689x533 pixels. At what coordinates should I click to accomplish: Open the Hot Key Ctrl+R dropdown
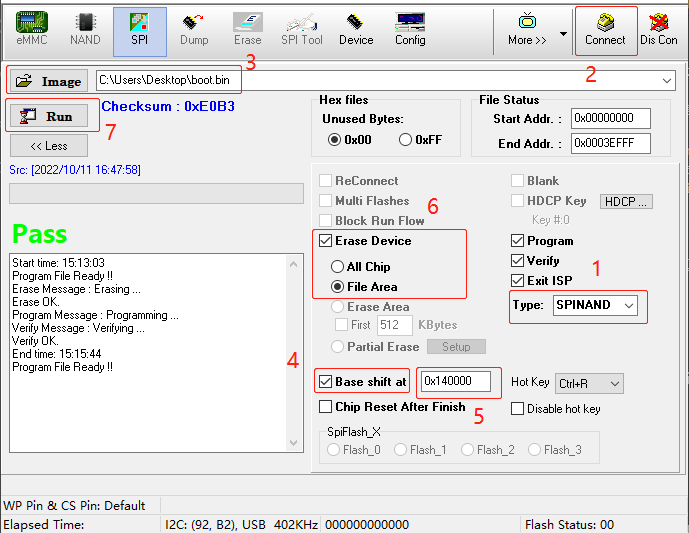pyautogui.click(x=614, y=383)
